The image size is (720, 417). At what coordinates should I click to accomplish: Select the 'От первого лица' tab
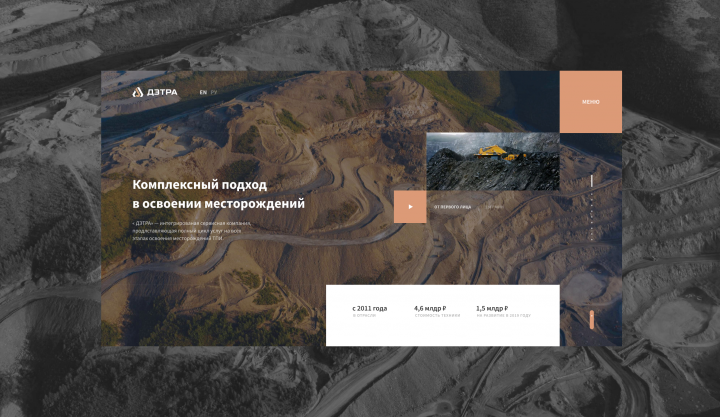(x=452, y=207)
